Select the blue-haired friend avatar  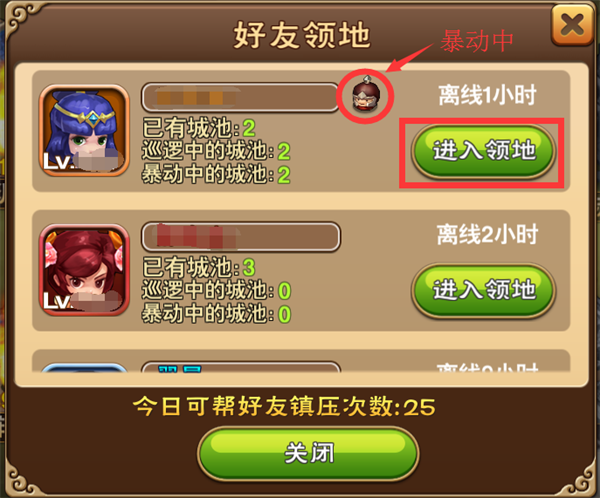[x=84, y=130]
